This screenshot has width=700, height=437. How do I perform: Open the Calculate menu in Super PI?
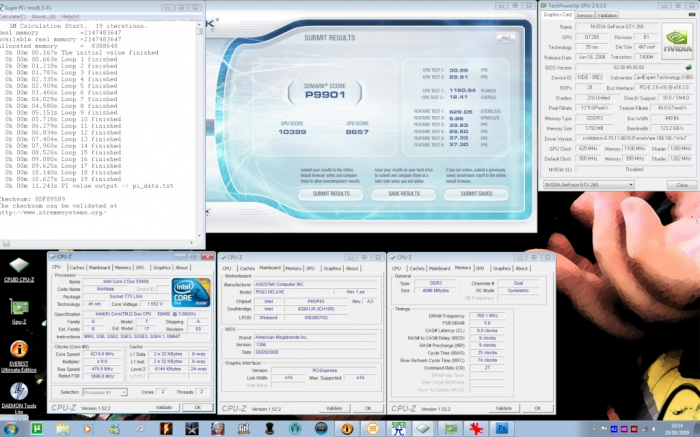pyautogui.click(x=12, y=17)
